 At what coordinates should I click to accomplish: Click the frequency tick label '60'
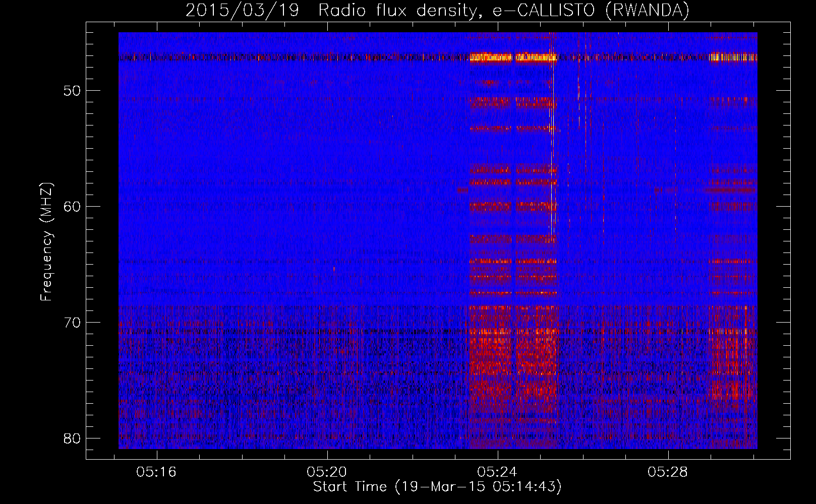pyautogui.click(x=73, y=206)
